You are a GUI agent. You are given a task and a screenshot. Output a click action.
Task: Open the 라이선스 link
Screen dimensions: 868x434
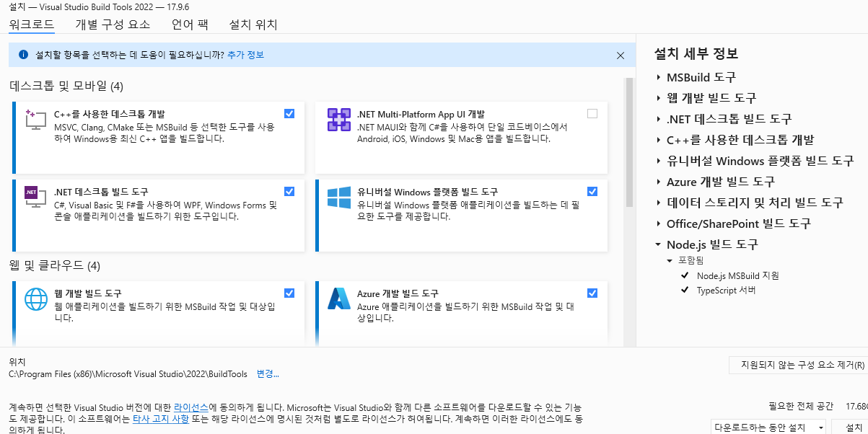(x=191, y=407)
